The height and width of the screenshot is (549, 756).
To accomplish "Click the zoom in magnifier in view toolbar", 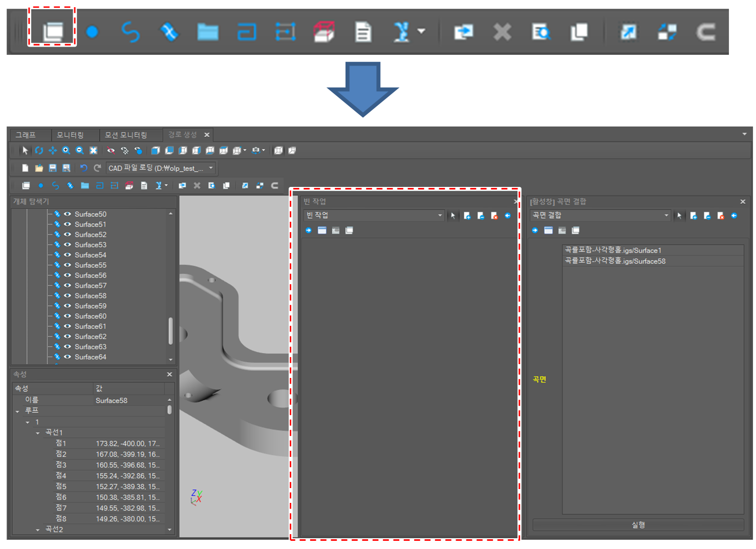I will point(66,151).
